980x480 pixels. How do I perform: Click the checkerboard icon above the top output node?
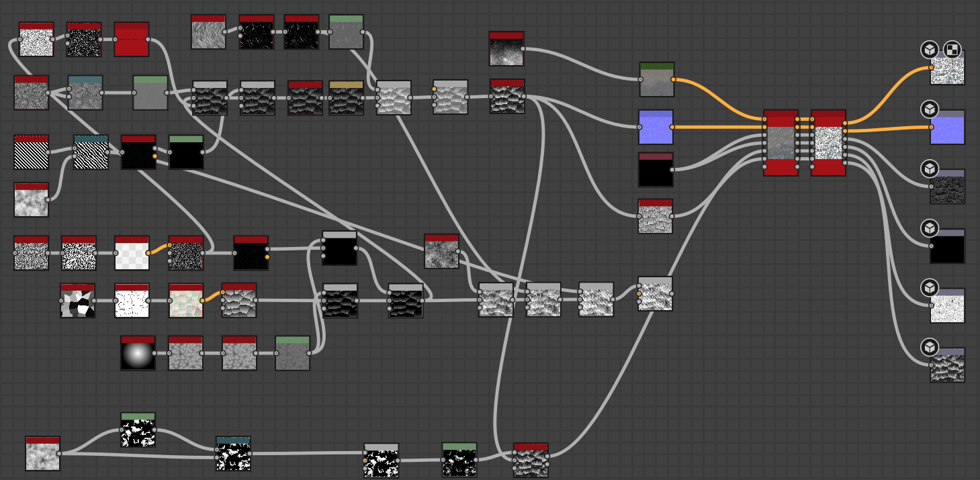[952, 49]
